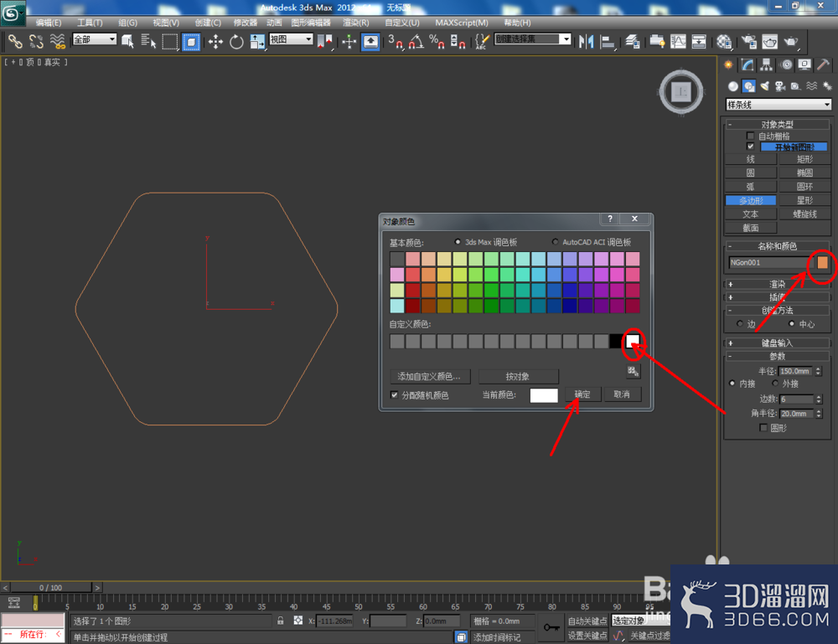This screenshot has height=644, width=838.
Task: Expand the Interpolation rollout
Action: point(778,297)
